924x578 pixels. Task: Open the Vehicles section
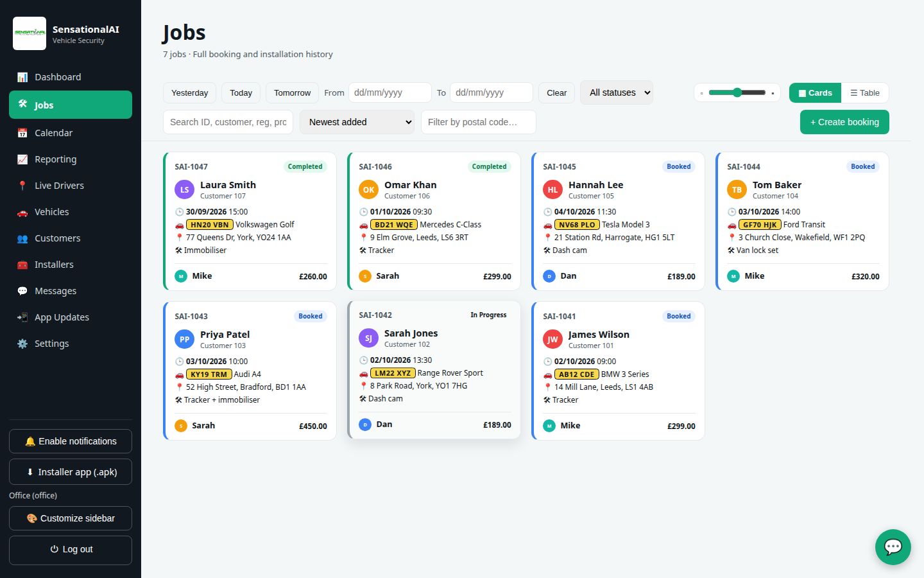pyautogui.click(x=71, y=212)
